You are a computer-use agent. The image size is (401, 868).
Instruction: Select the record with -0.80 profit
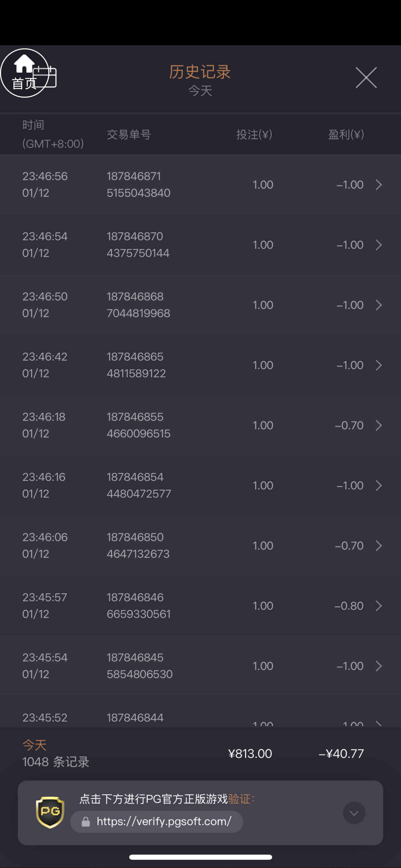click(x=349, y=606)
